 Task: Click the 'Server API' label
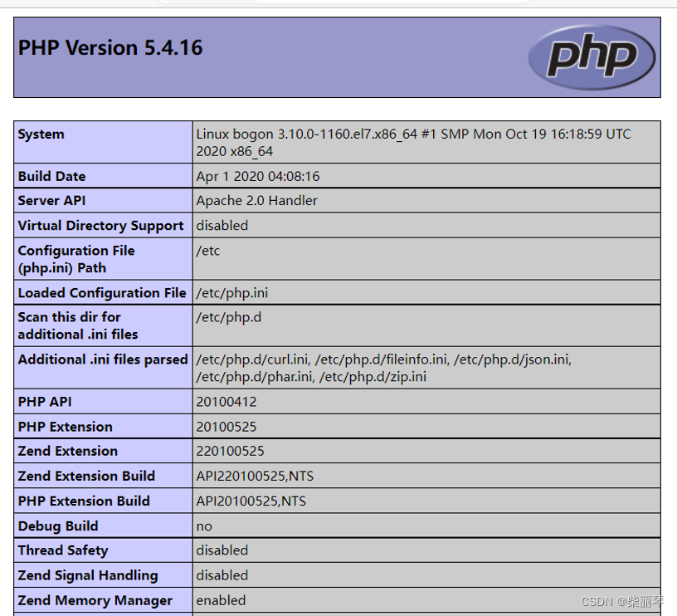click(51, 200)
